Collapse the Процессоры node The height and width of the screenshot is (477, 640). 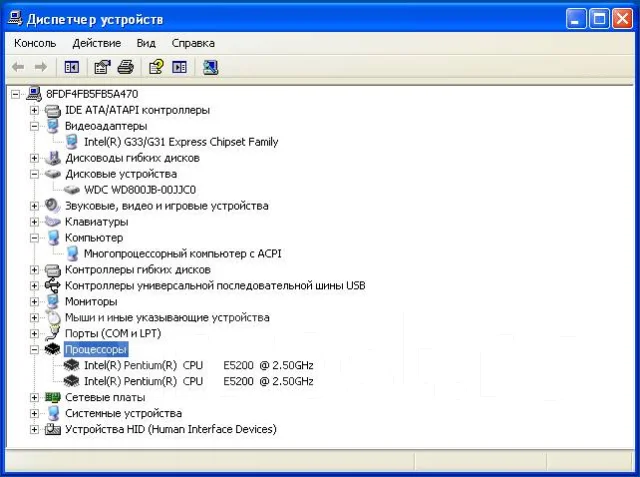coord(35,349)
